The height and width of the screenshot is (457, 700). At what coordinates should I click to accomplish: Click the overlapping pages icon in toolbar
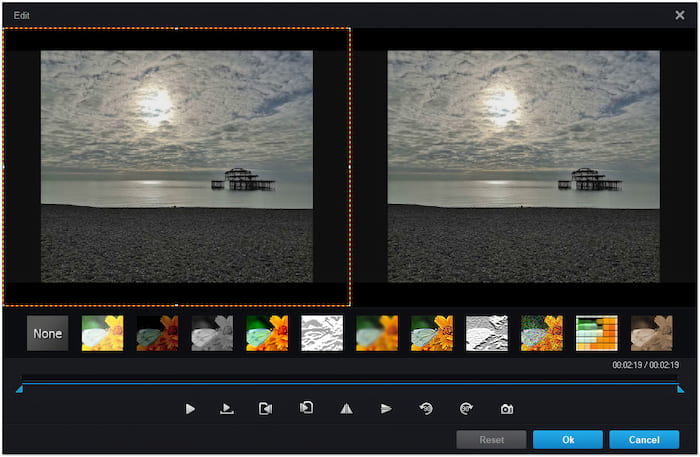click(307, 408)
